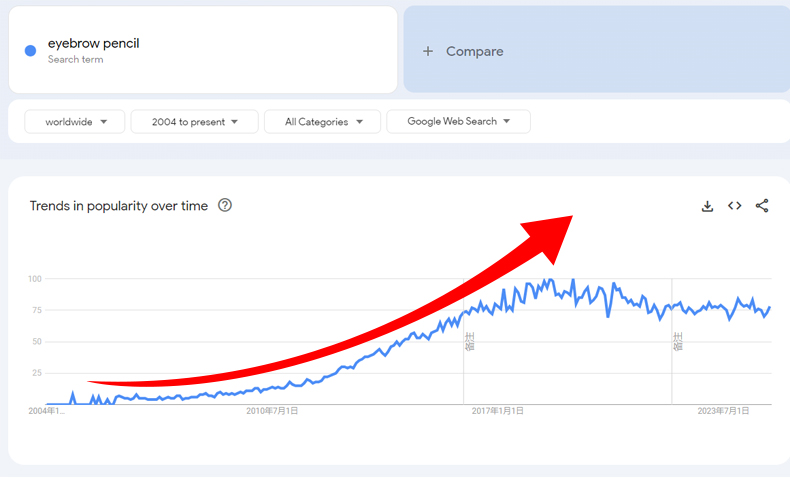Click the note marker before 2023

tap(678, 342)
